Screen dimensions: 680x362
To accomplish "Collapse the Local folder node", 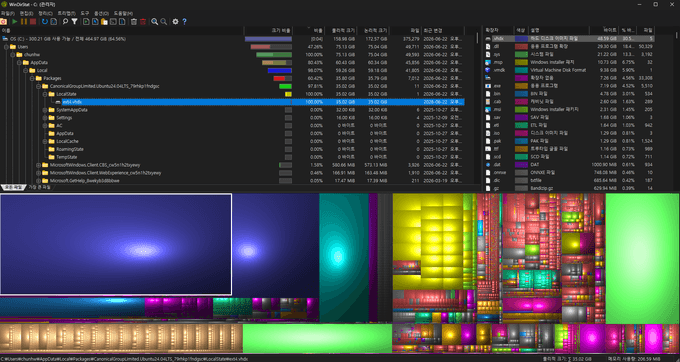I will 26,70.
